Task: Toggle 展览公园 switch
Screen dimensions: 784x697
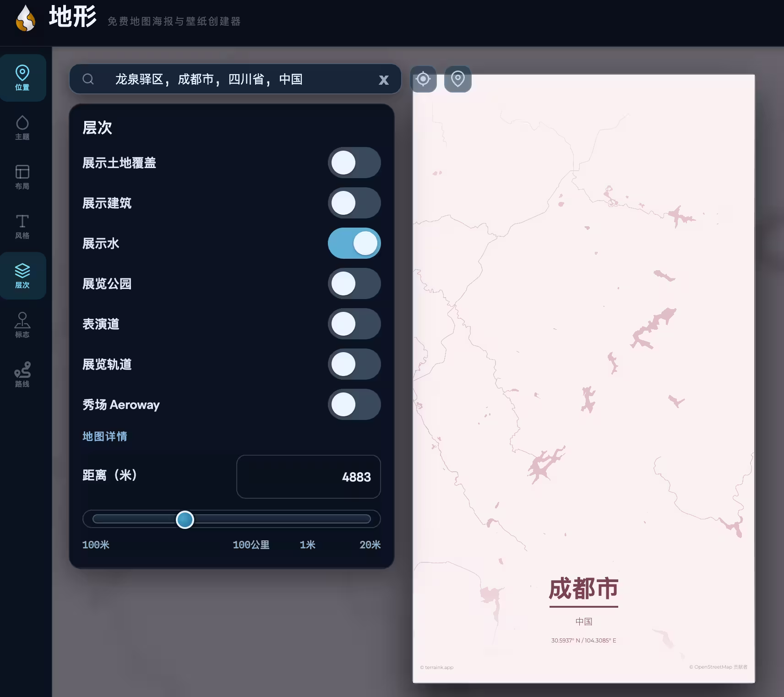Action: click(x=354, y=283)
